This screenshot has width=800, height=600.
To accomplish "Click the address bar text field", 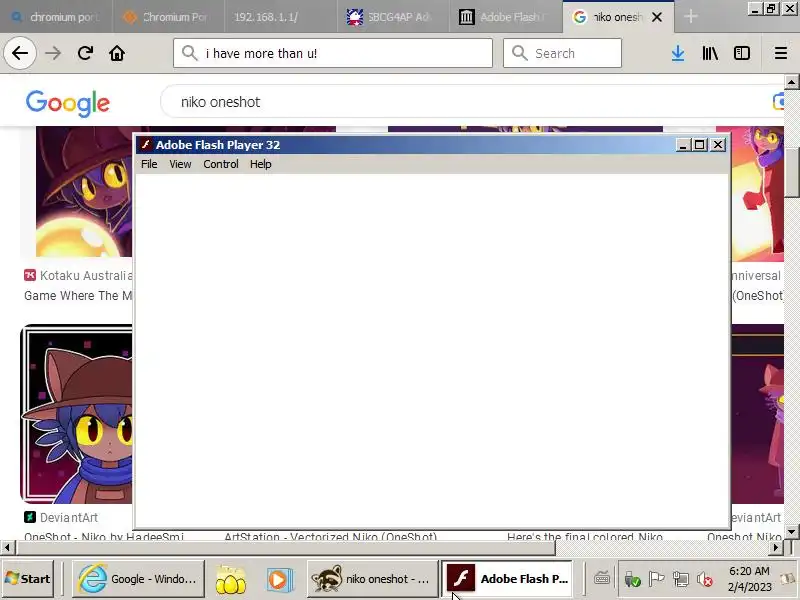I will [x=333, y=53].
